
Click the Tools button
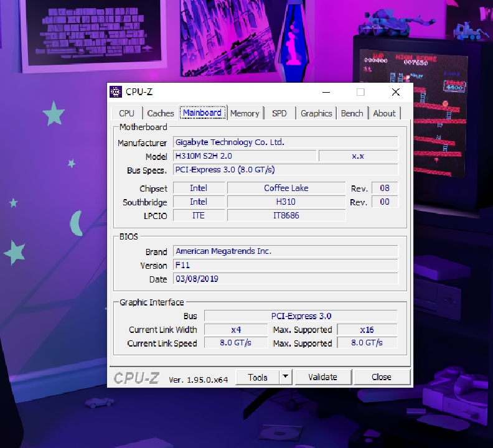coord(258,377)
